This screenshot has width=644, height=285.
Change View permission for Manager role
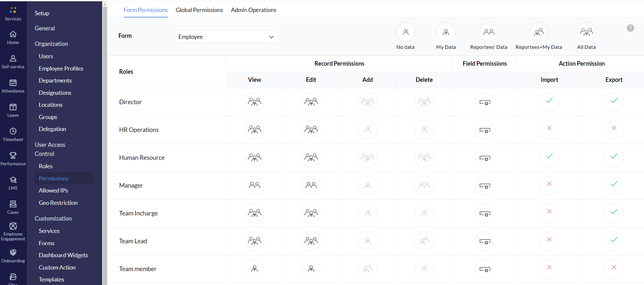[254, 185]
